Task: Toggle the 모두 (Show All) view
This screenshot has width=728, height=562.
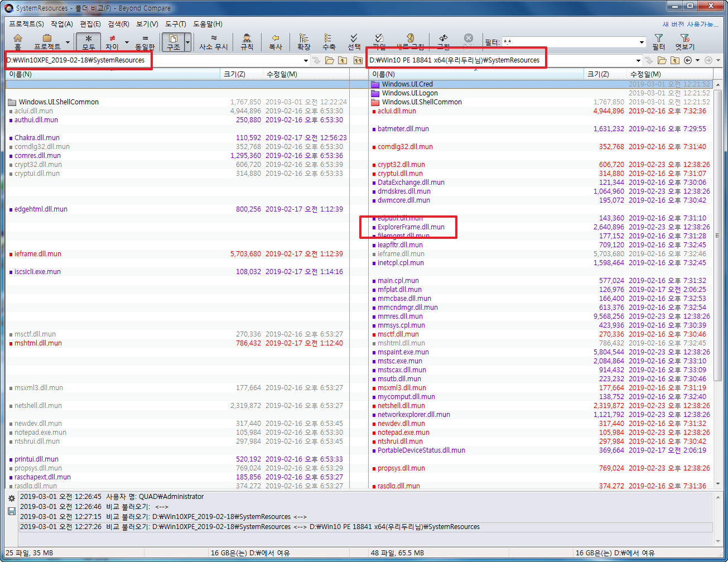Action: (x=89, y=42)
